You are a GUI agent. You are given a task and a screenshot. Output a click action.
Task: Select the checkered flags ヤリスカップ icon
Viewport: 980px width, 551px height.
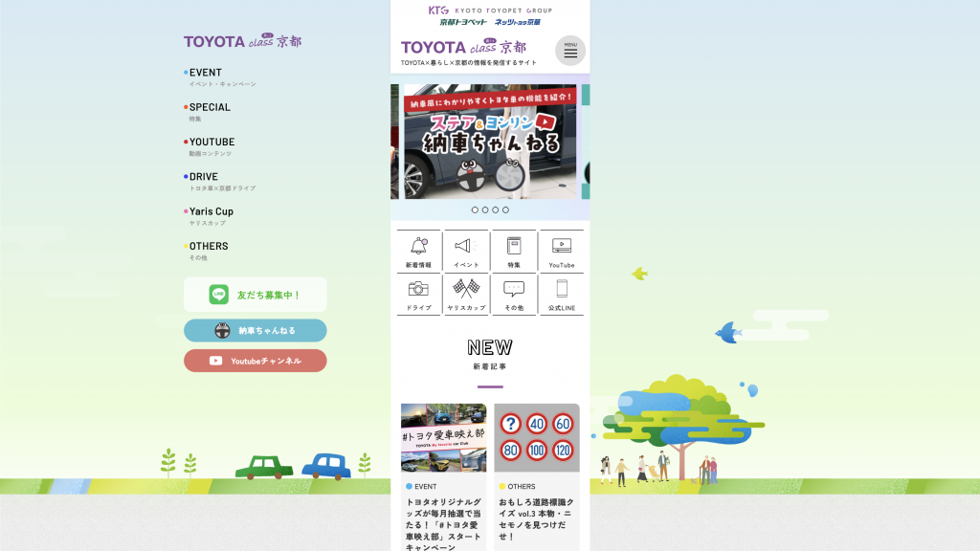(465, 294)
